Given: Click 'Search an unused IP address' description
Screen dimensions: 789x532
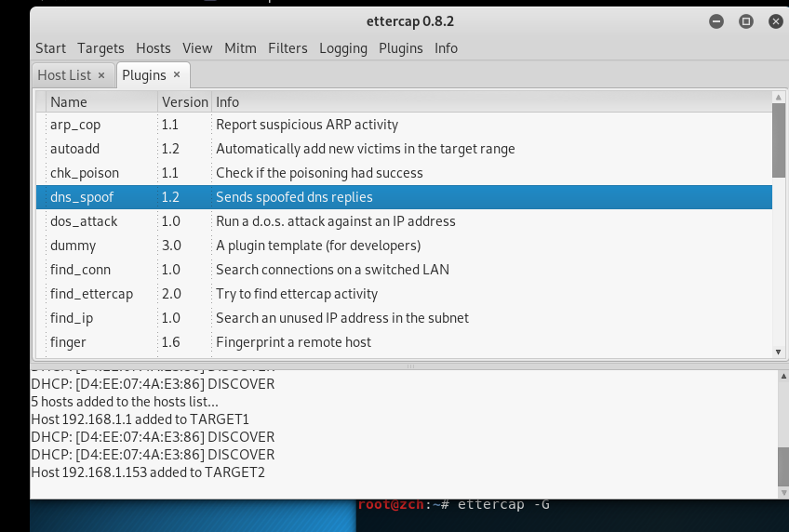Looking at the screenshot, I should pyautogui.click(x=342, y=318).
